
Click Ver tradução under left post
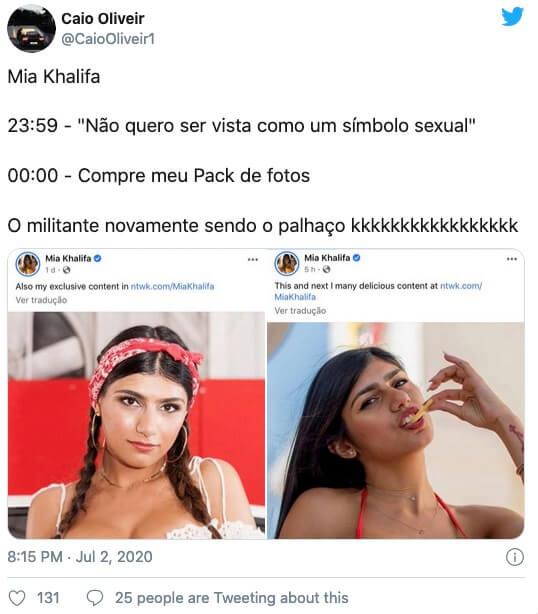pyautogui.click(x=41, y=300)
